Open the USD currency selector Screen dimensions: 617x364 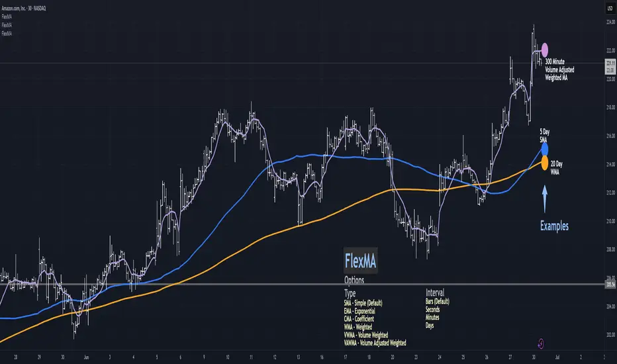click(610, 8)
